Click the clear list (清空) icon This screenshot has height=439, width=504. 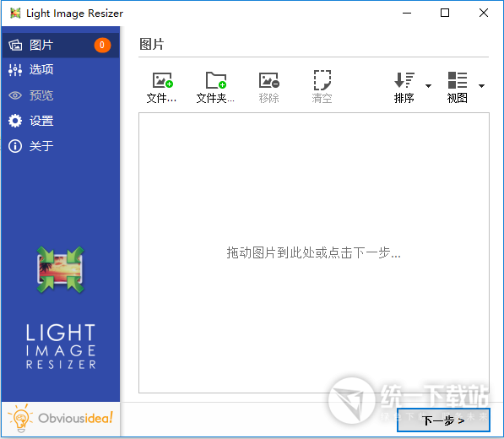(x=322, y=80)
